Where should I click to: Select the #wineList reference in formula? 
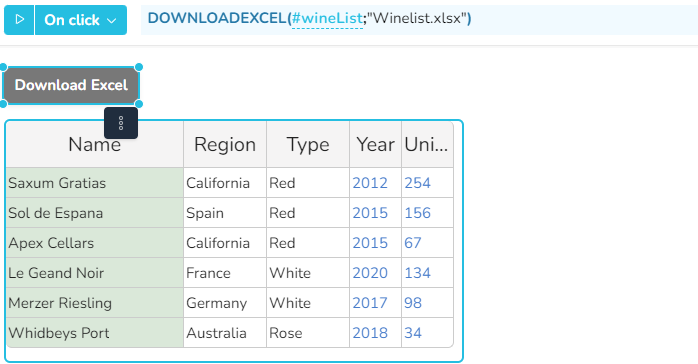tap(327, 19)
